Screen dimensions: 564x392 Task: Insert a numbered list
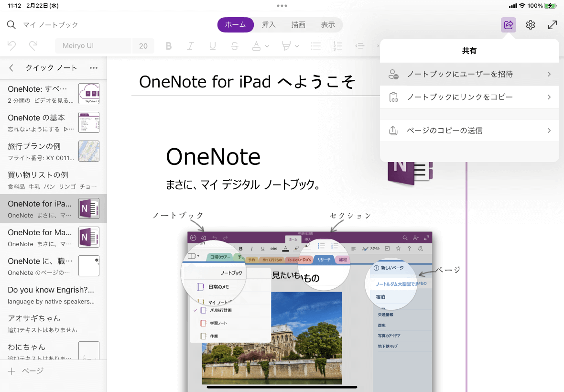point(337,46)
